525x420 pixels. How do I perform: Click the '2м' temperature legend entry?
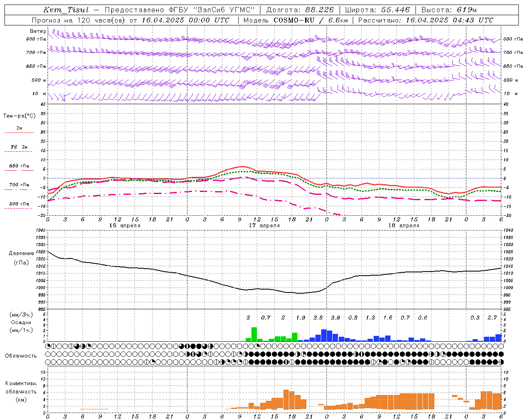pyautogui.click(x=19, y=128)
